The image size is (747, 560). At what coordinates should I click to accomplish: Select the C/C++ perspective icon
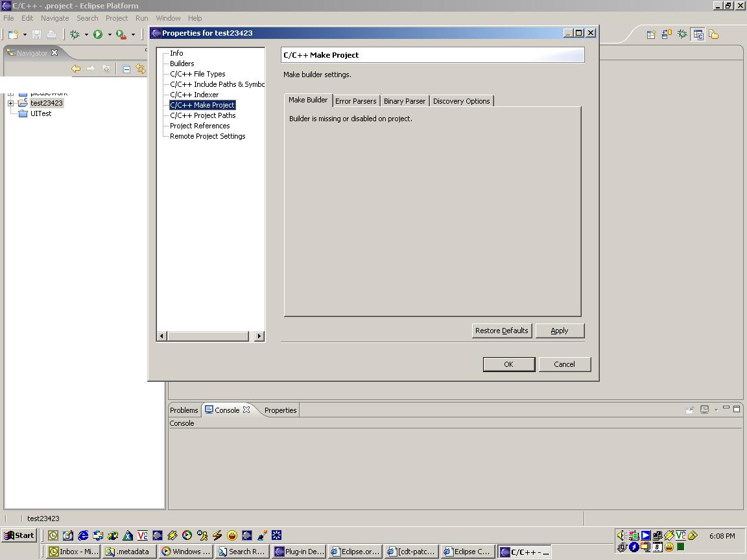pos(698,34)
